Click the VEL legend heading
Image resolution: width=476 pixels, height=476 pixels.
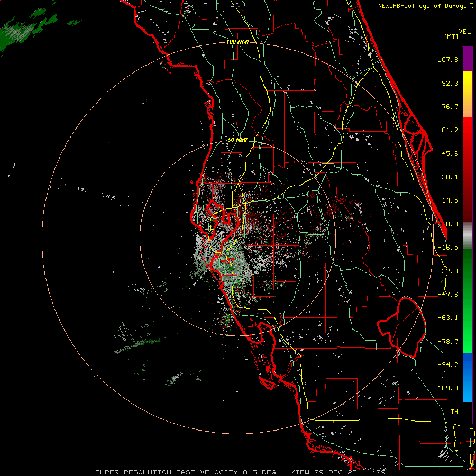(464, 32)
